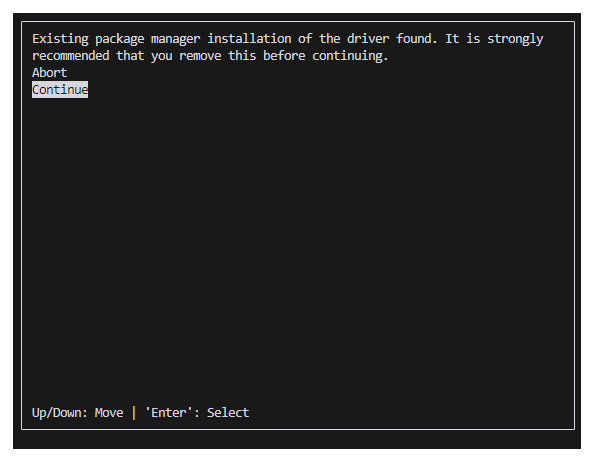This screenshot has height=458, width=600.
Task: Click the word 'Select' in the footer
Action: click(x=228, y=413)
